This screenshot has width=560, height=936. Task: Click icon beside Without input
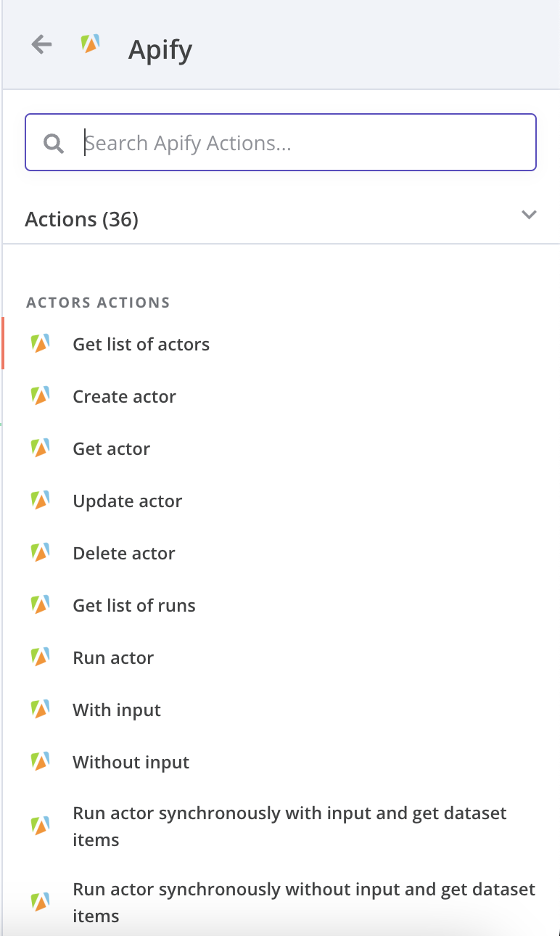coord(40,762)
